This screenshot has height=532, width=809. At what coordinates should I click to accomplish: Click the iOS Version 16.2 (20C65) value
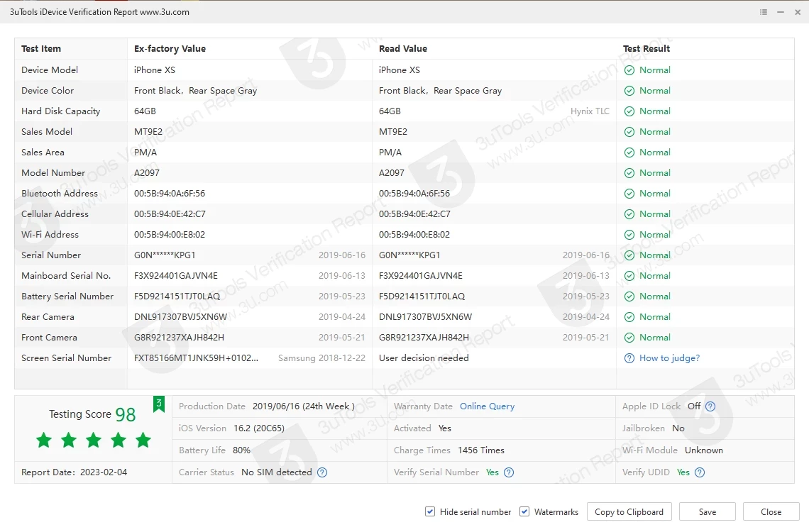pyautogui.click(x=259, y=428)
